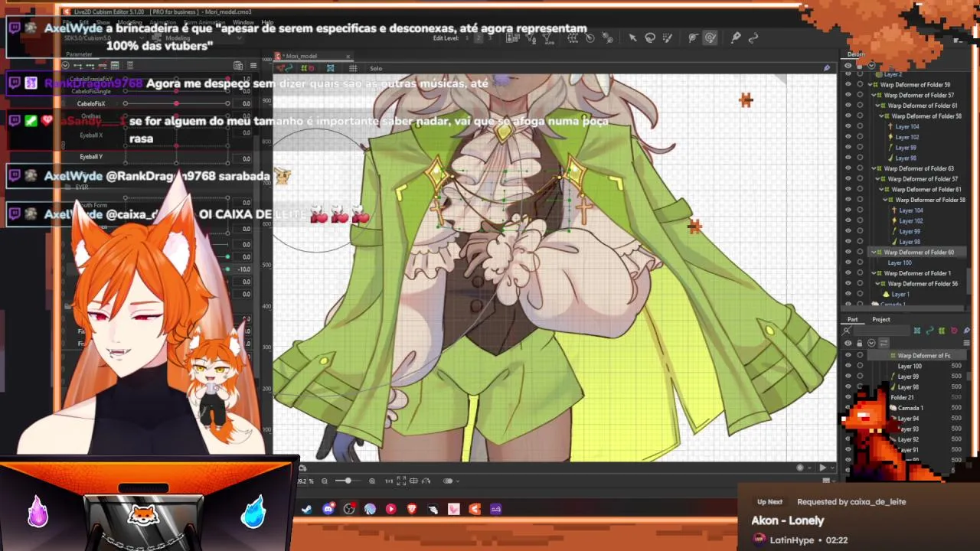
Task: Toggle visibility of Warp Deformer of Folder 60
Action: [848, 252]
